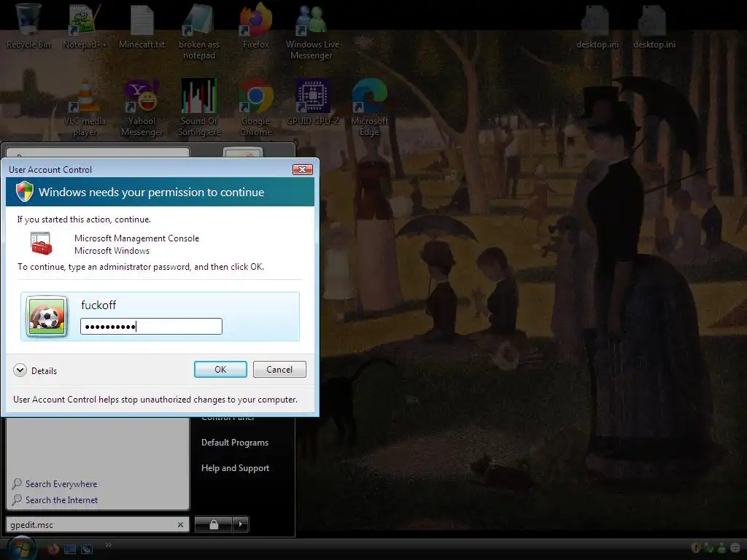Launch Firefox from the desktop shortcut
Image resolution: width=747 pixels, height=560 pixels.
(256, 26)
